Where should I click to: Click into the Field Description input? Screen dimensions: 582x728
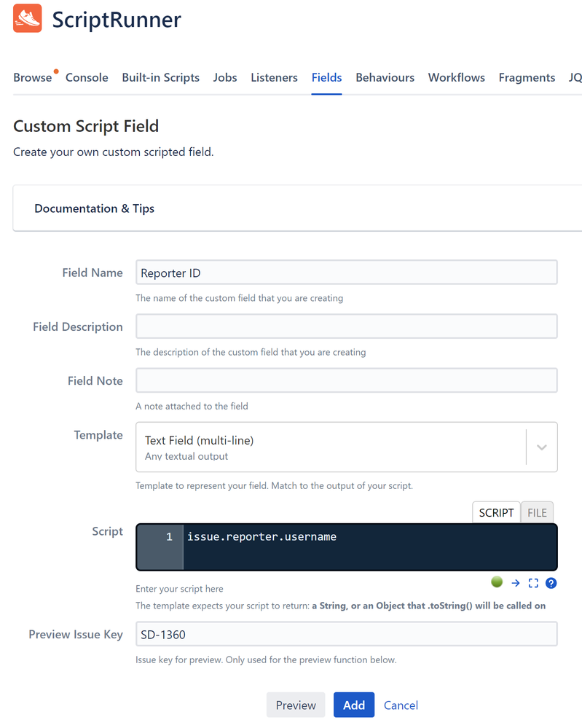346,326
